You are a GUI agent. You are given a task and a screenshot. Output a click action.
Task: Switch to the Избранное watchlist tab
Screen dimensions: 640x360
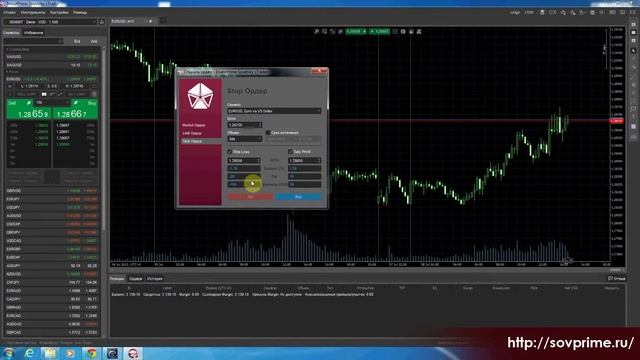33,33
